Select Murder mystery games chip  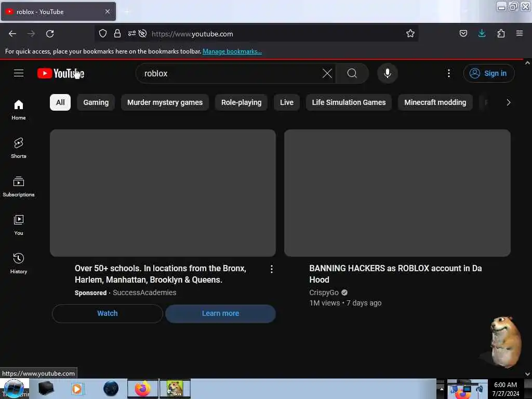pos(165,102)
